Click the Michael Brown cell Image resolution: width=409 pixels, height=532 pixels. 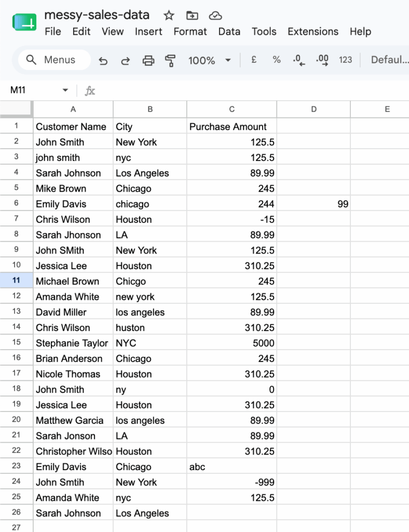coord(73,281)
